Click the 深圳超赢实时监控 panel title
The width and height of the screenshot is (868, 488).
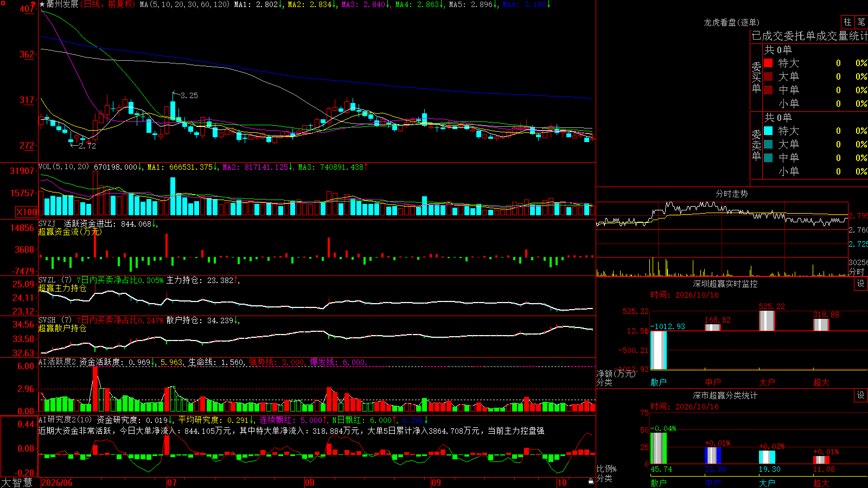point(725,284)
